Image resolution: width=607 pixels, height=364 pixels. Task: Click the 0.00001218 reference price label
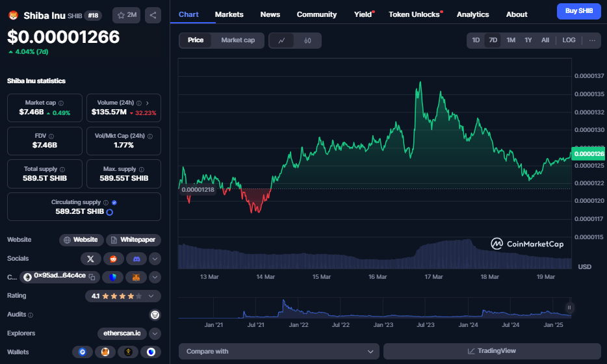[198, 190]
